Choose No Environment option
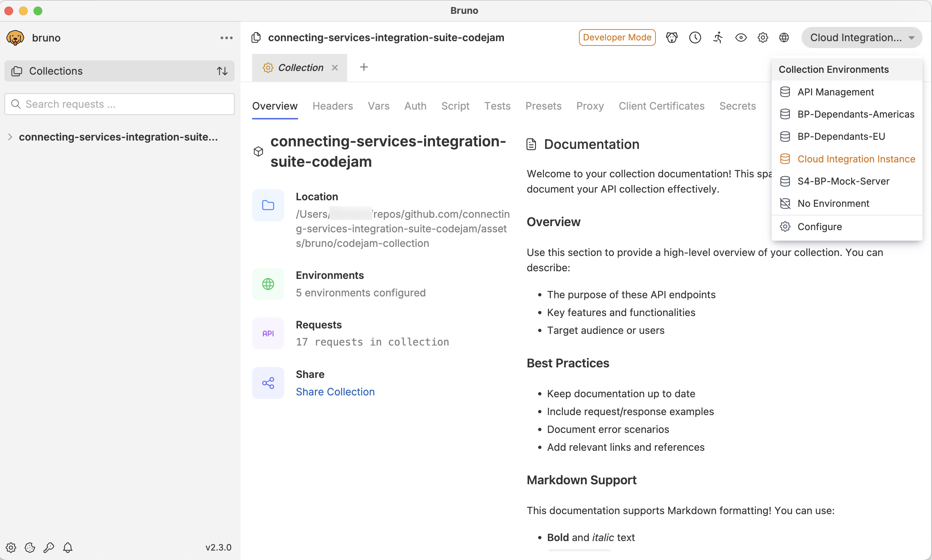 [847, 204]
